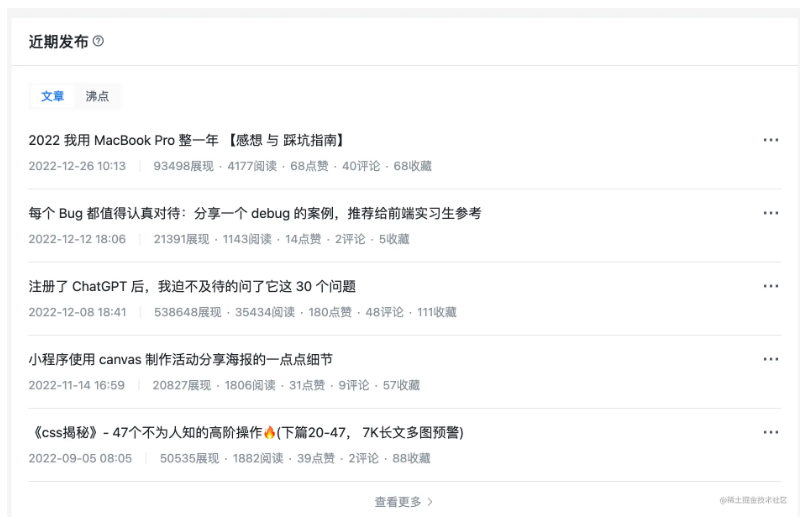Open more options for css揭秘 article
The image size is (806, 525).
tap(771, 432)
